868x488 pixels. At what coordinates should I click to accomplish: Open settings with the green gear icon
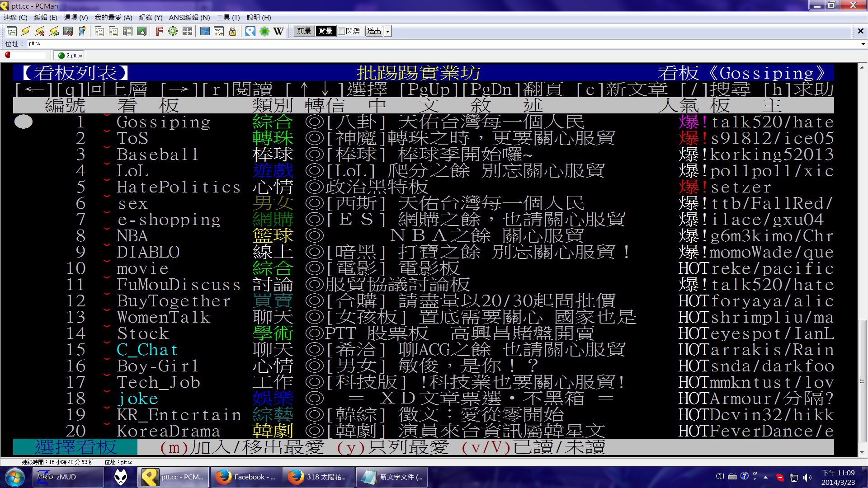click(173, 31)
